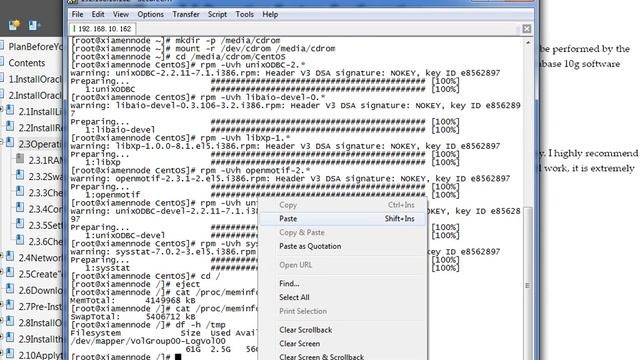Click the bookmark icon beside 2.3.6Che
The height and width of the screenshot is (360, 640).
20,240
